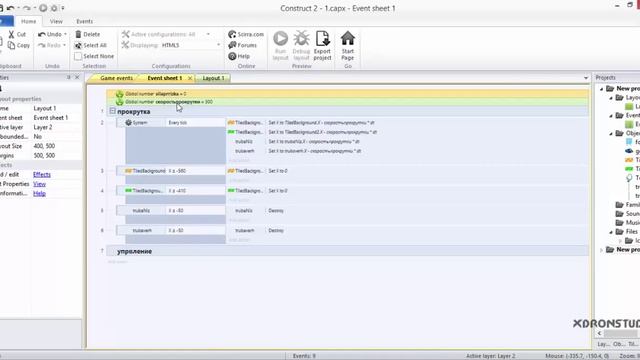Click the Margins value 500, 500

coord(44,156)
